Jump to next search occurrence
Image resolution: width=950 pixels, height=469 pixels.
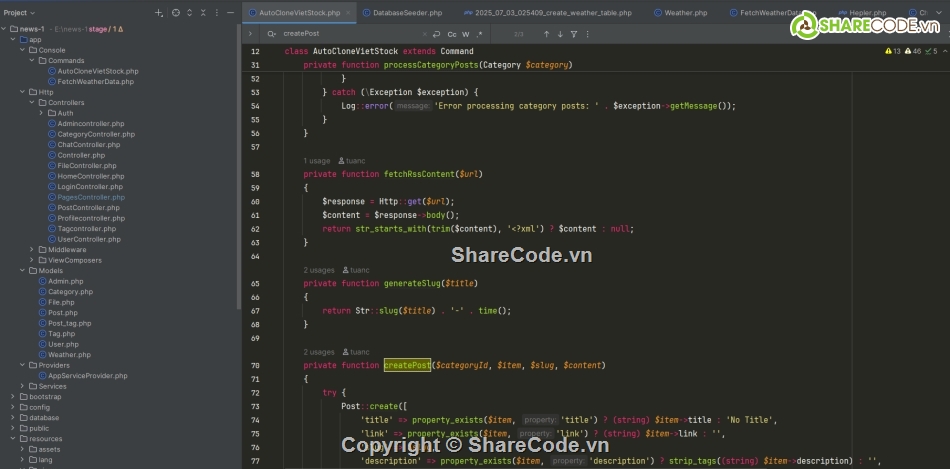point(560,35)
